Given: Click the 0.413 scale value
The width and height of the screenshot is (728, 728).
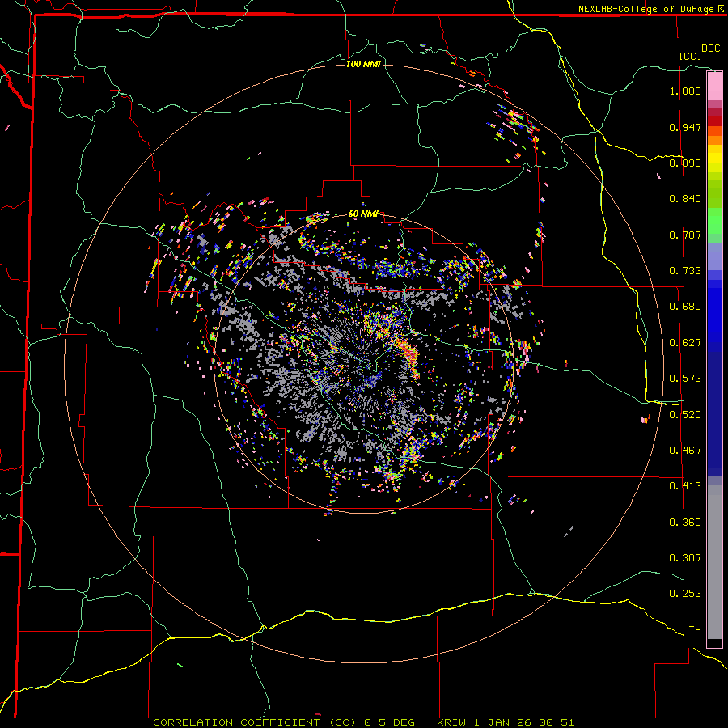Looking at the screenshot, I should pyautogui.click(x=685, y=486).
